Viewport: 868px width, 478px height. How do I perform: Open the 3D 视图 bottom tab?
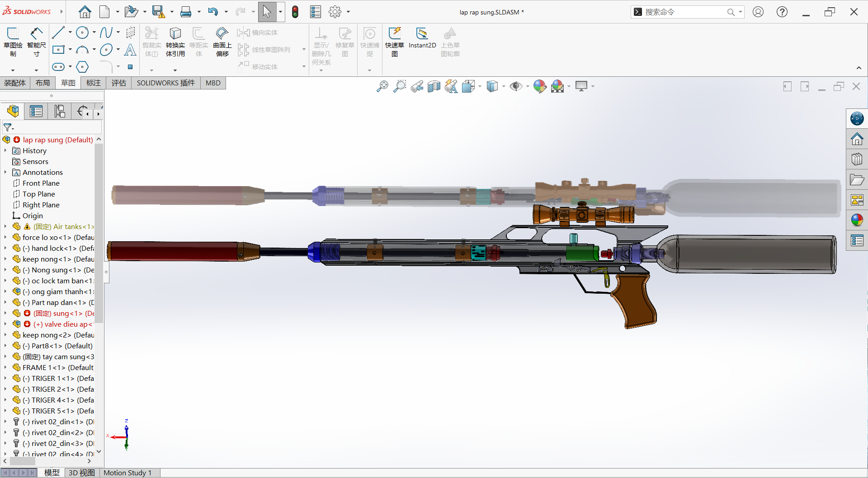point(82,473)
